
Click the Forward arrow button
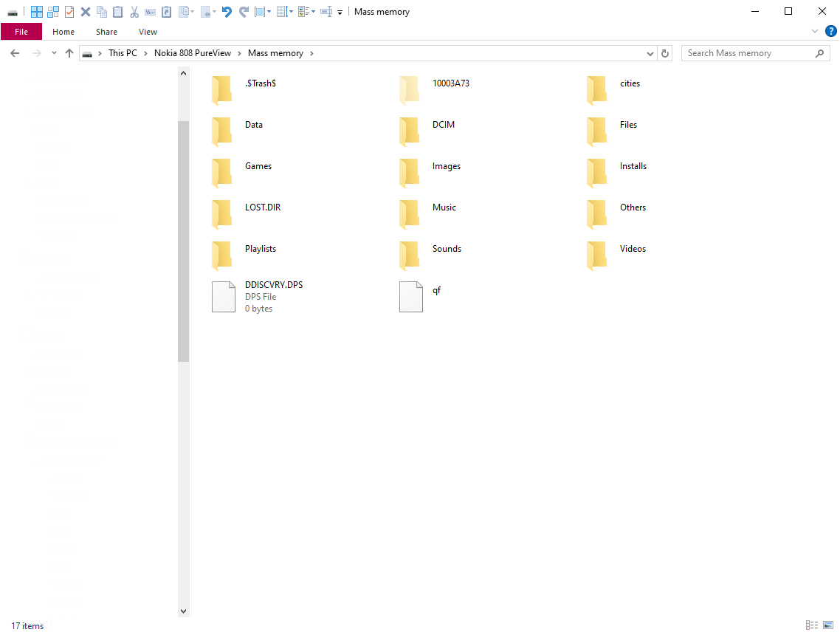click(x=36, y=53)
